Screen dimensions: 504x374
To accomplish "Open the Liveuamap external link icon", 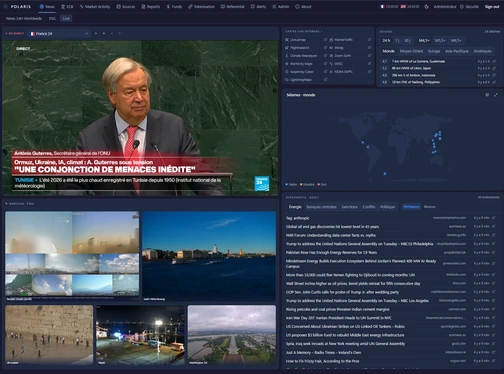I will point(325,40).
